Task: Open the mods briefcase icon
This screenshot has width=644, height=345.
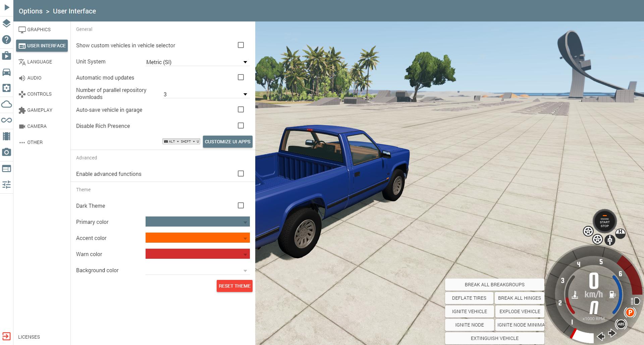Action: tap(7, 55)
